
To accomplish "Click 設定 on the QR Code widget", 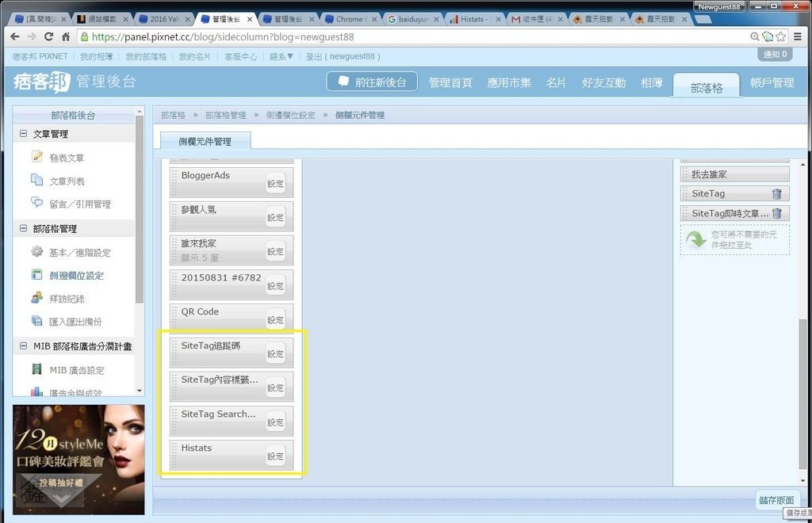I will [275, 320].
